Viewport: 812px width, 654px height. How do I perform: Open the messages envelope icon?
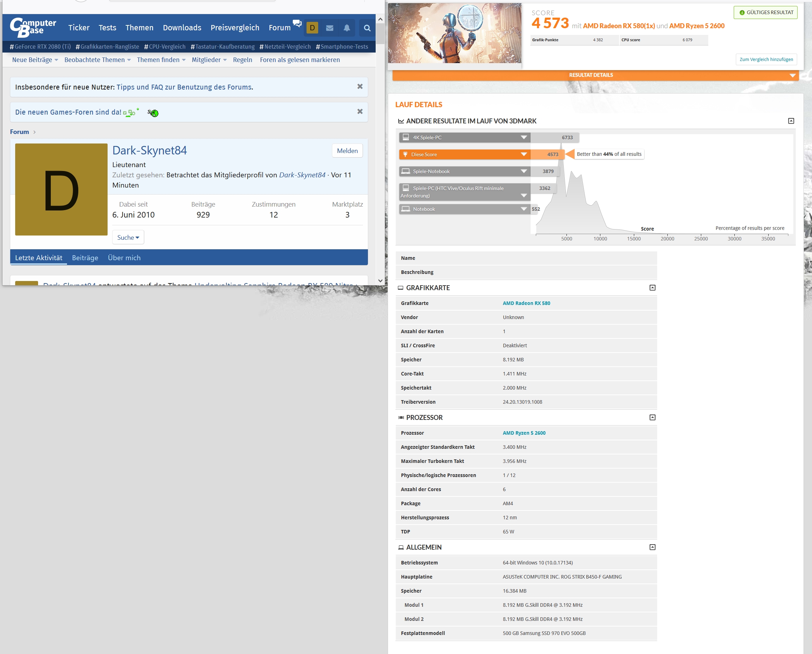(329, 28)
